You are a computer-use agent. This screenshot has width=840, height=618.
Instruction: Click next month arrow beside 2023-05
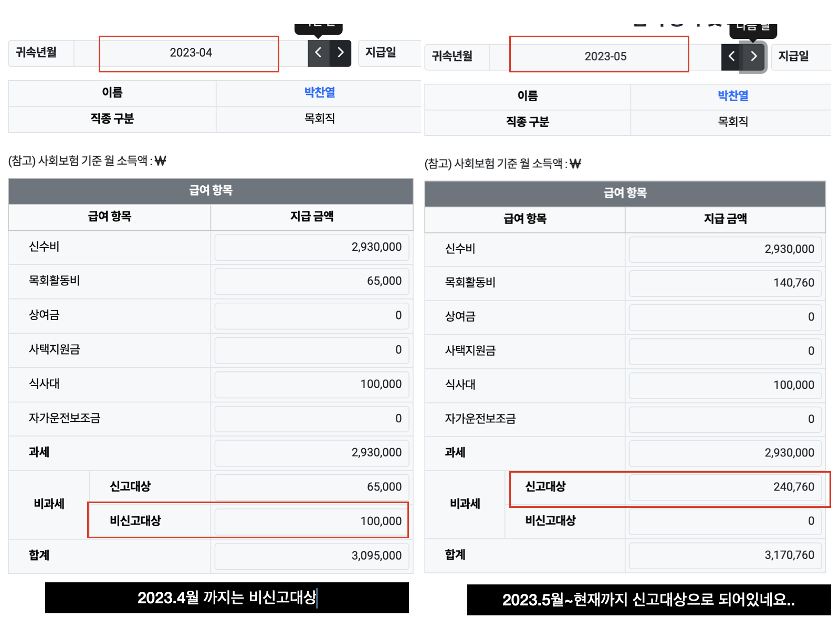click(x=754, y=56)
